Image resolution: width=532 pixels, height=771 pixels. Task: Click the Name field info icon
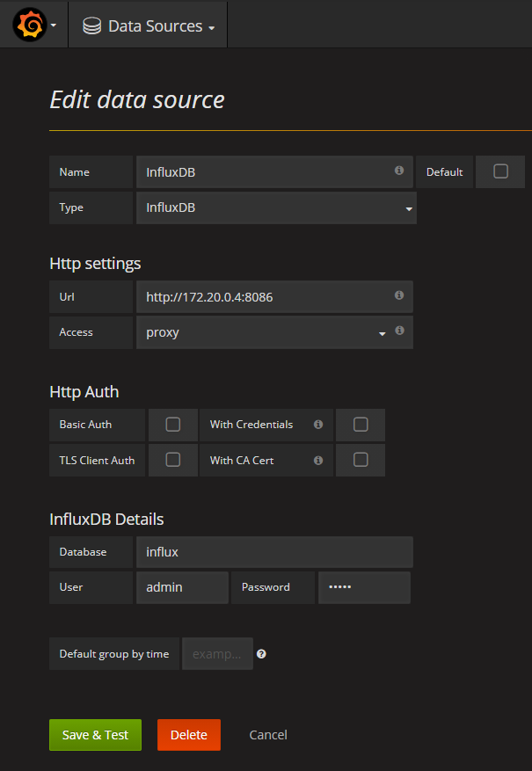click(399, 171)
